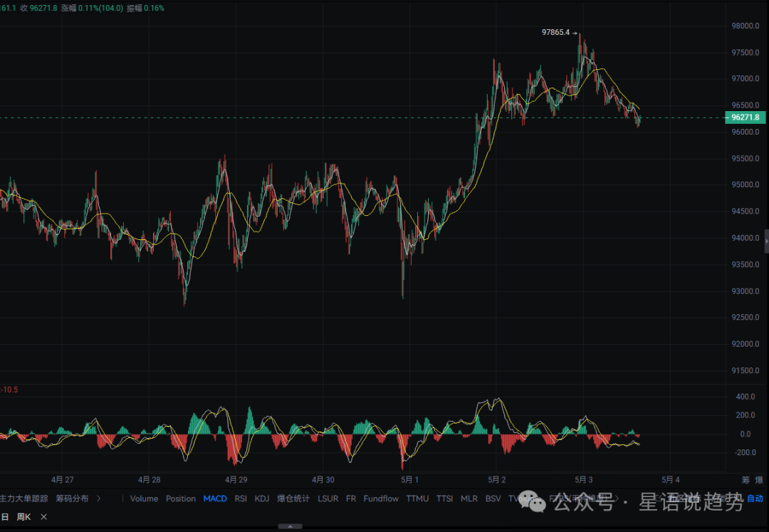Switch to the MLR indicator
This screenshot has height=532, width=769.
click(x=469, y=499)
